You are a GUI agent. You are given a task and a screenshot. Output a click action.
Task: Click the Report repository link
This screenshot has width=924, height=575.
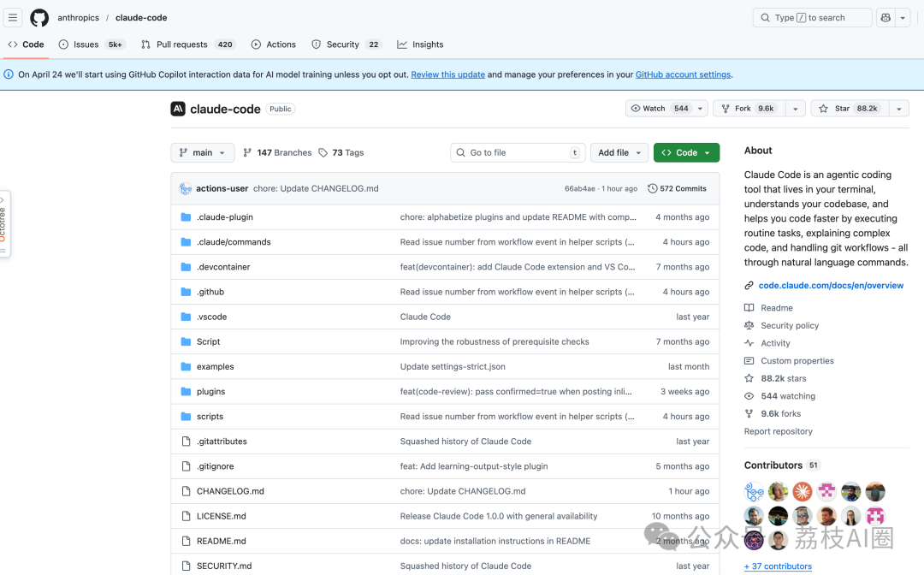779,431
